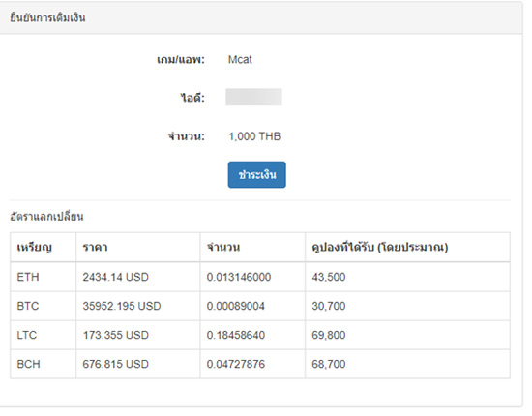Click the BCH coupon value 68,700
532x416 pixels.
329,364
